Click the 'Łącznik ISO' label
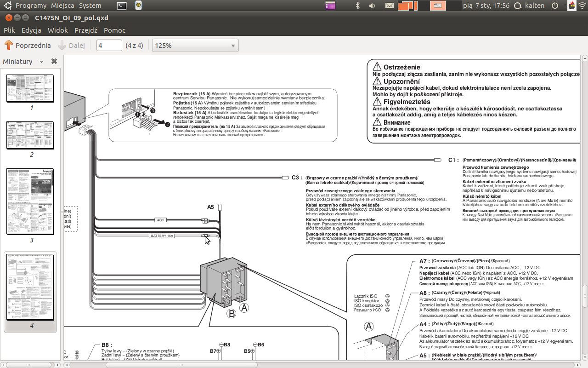The width and height of the screenshot is (588, 368). pos(366,296)
